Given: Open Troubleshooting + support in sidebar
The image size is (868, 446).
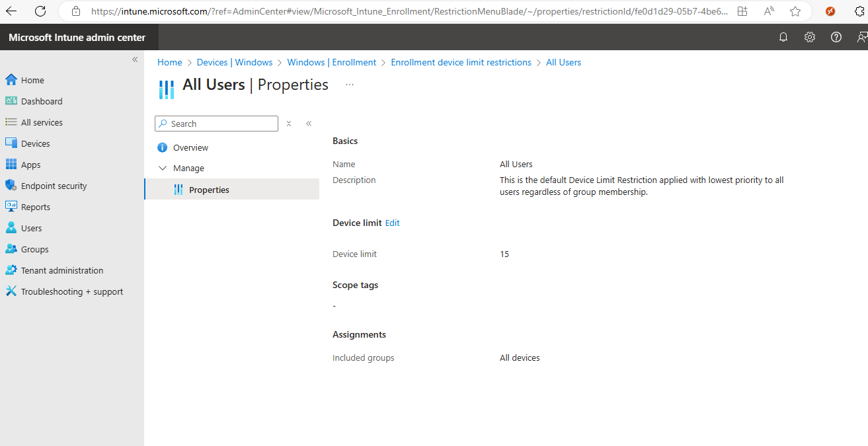Looking at the screenshot, I should point(72,291).
